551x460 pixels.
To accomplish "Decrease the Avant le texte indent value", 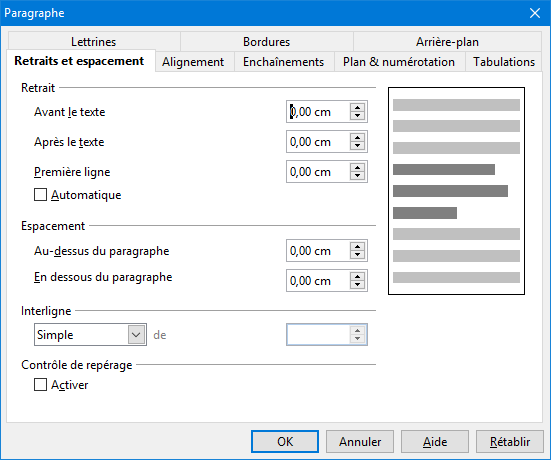I will (357, 116).
